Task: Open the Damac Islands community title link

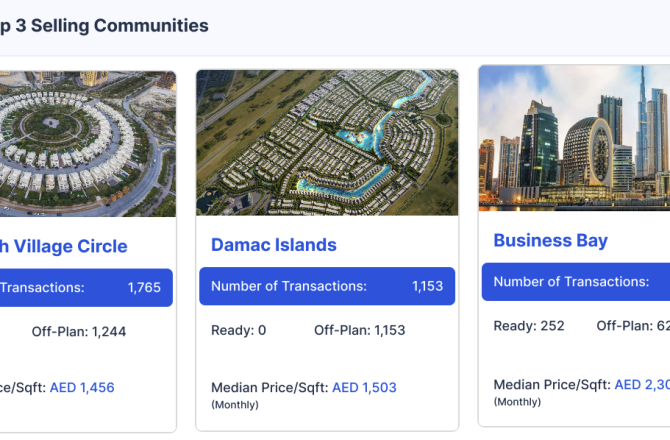Action: (273, 245)
